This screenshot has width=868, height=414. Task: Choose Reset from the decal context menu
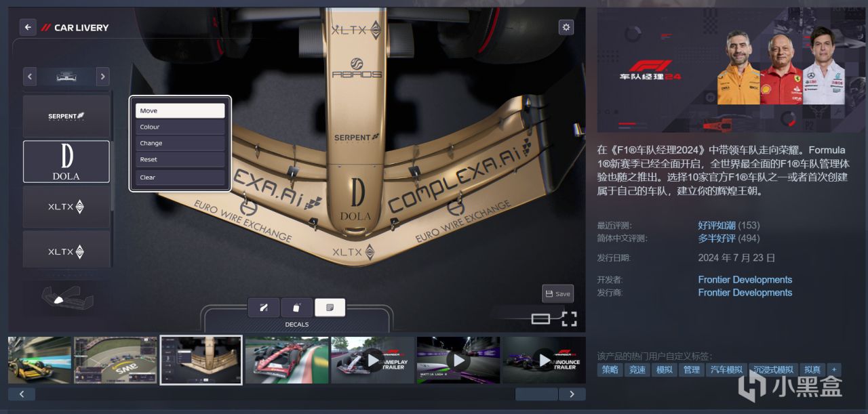[x=180, y=159]
